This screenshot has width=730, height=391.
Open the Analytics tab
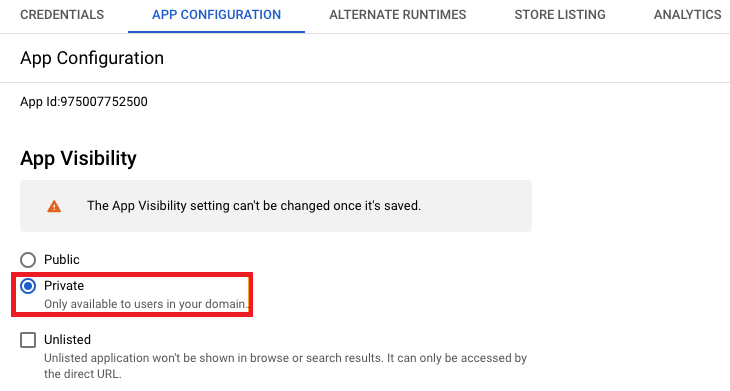(688, 15)
